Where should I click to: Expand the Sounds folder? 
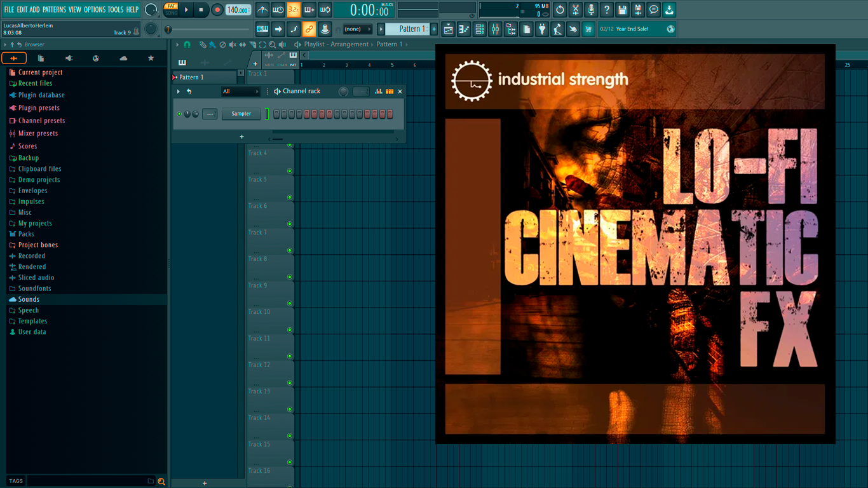[x=29, y=299]
